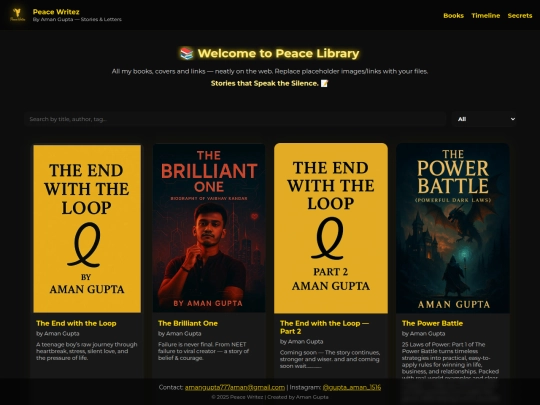Open The Power Battle book cover
The height and width of the screenshot is (405, 540).
[453, 228]
